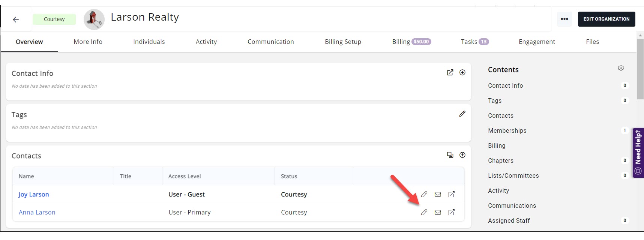This screenshot has height=240, width=644.
Task: Switch to the Billing Setup tab
Action: click(x=343, y=42)
